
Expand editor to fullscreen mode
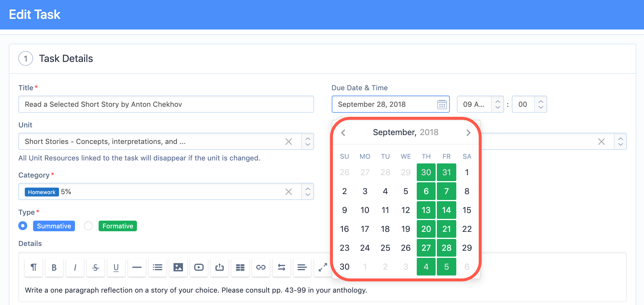[x=323, y=268]
